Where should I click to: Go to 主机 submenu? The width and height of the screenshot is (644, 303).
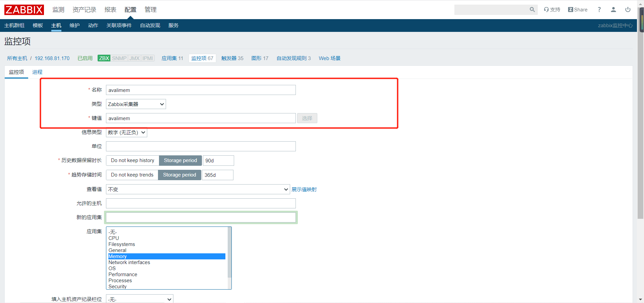click(56, 26)
